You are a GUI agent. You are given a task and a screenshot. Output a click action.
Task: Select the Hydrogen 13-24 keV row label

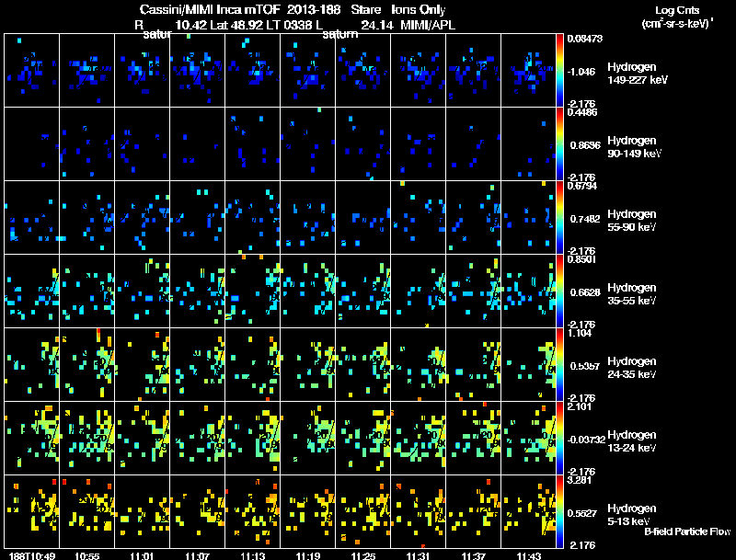click(x=632, y=441)
